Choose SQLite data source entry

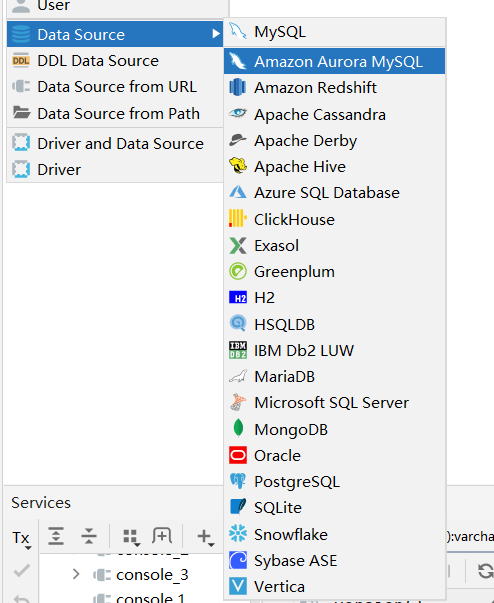(x=334, y=508)
